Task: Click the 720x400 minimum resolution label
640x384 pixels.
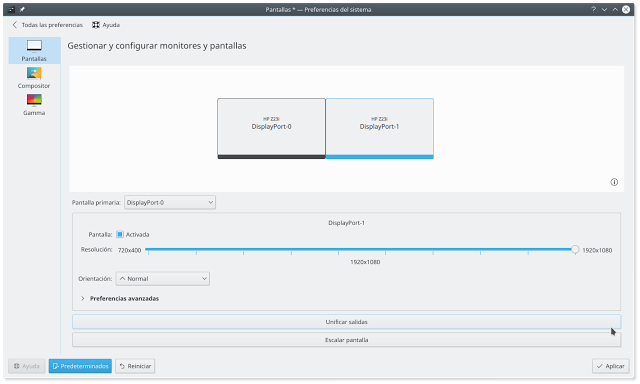Action: point(129,250)
